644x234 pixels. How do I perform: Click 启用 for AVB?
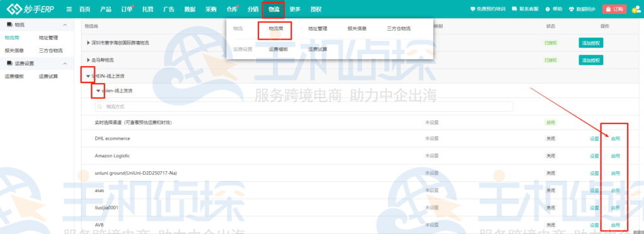coord(615,225)
